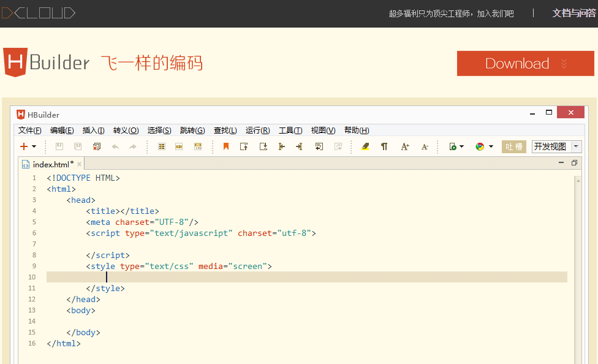Click the left-pointing arrow with bar icon
Image resolution: width=598 pixels, height=364 pixels.
click(282, 146)
